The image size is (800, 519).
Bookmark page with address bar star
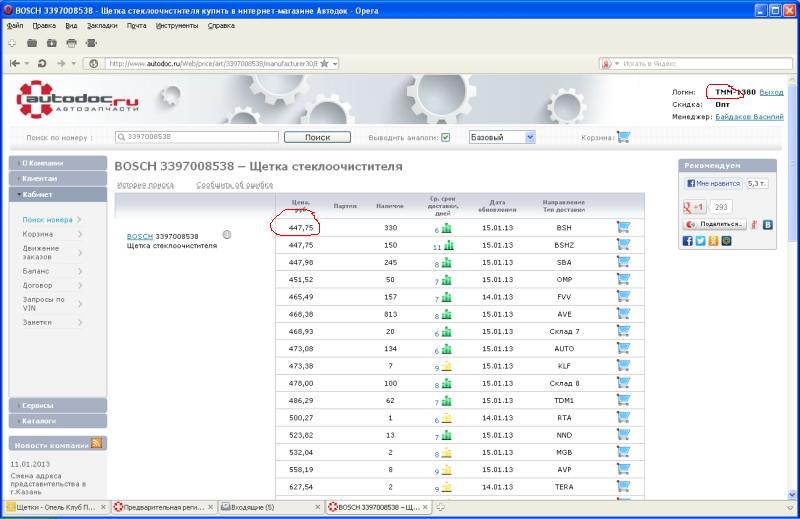(x=324, y=63)
